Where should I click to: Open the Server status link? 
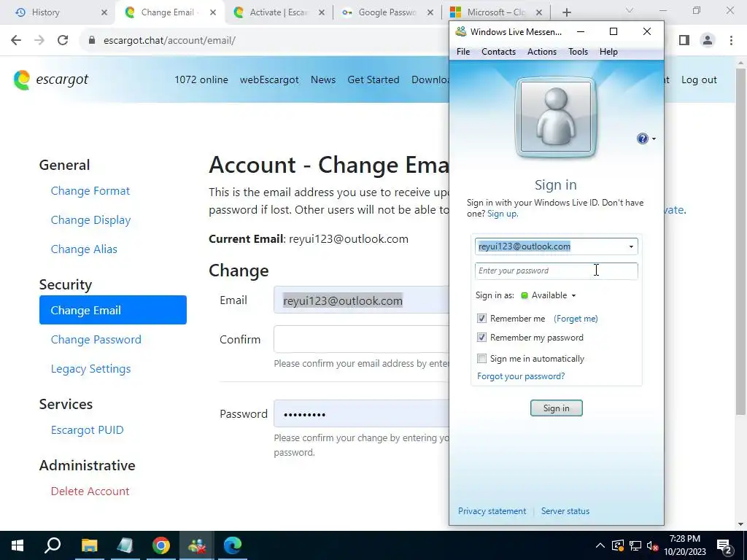coord(565,511)
